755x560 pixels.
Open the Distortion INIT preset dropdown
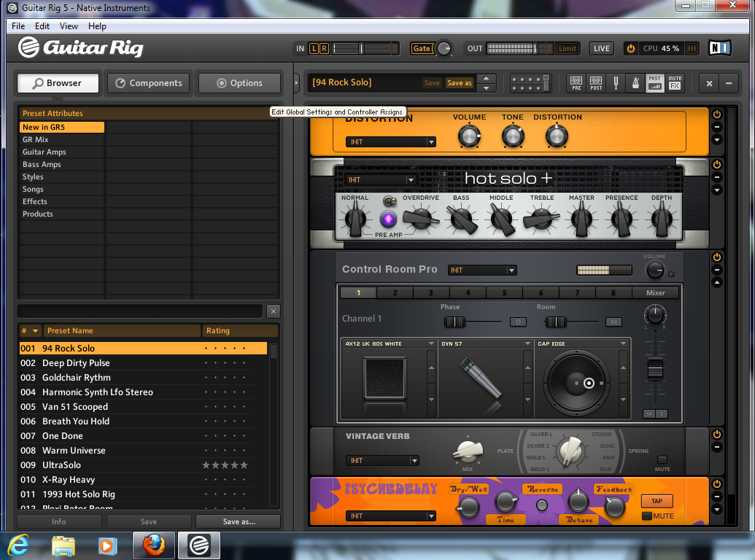pos(391,142)
